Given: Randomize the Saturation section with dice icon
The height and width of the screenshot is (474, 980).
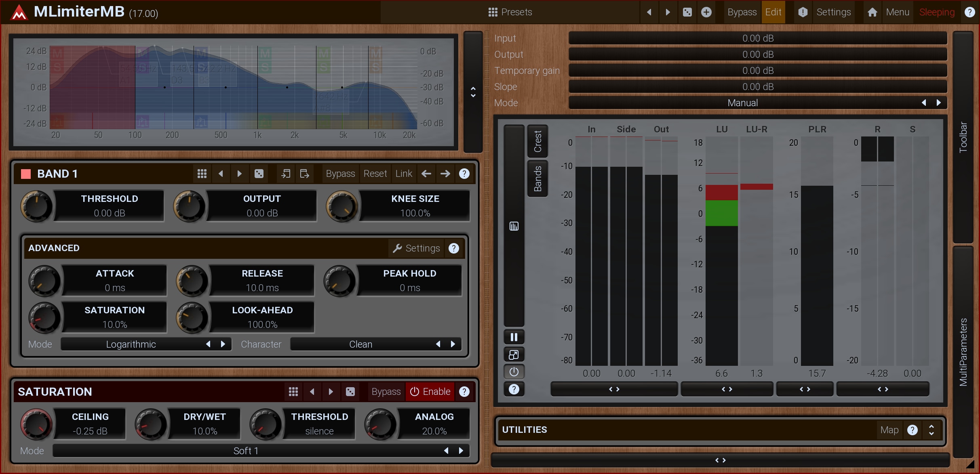Looking at the screenshot, I should [x=350, y=392].
